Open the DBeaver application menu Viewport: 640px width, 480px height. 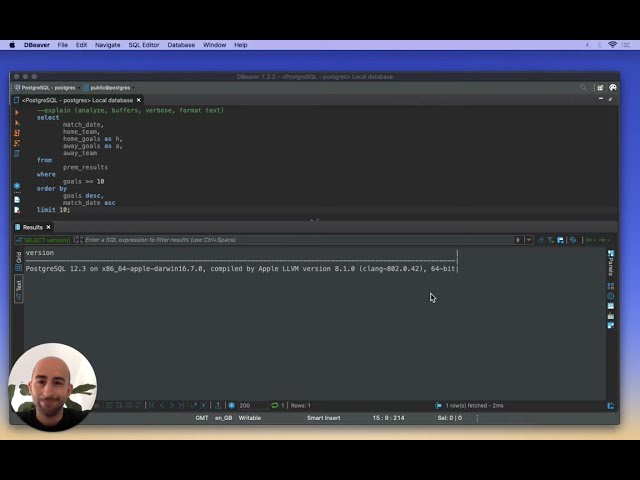[x=37, y=45]
